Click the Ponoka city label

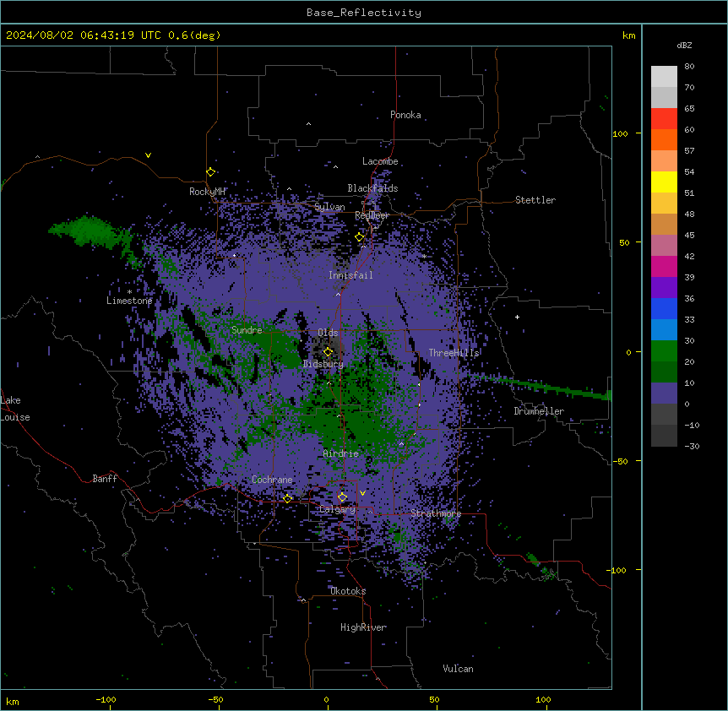click(x=405, y=115)
